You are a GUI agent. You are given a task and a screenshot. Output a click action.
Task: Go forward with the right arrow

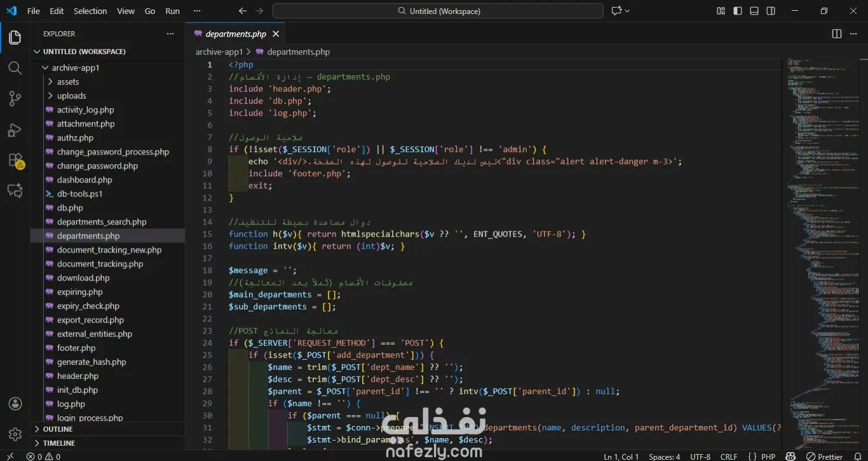[259, 11]
